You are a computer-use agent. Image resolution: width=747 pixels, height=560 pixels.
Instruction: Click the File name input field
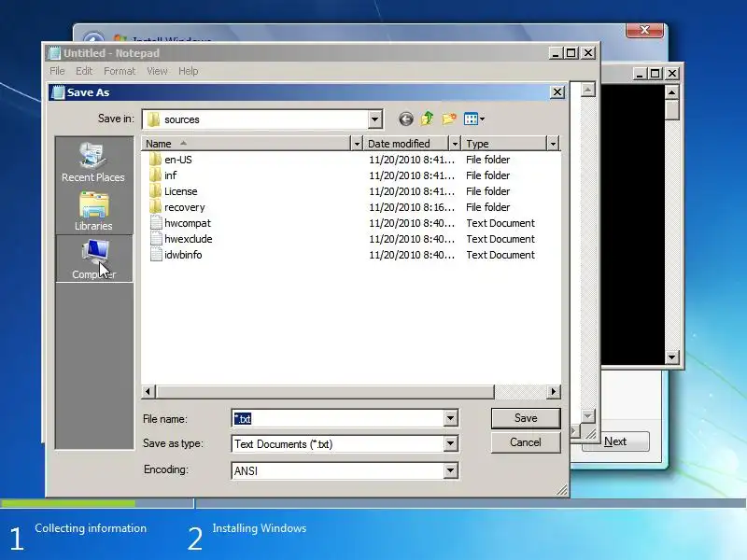click(x=338, y=418)
